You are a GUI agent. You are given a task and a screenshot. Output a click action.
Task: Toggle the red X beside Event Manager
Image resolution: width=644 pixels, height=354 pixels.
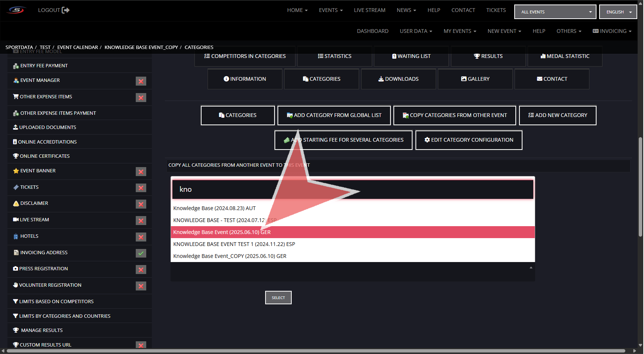141,81
